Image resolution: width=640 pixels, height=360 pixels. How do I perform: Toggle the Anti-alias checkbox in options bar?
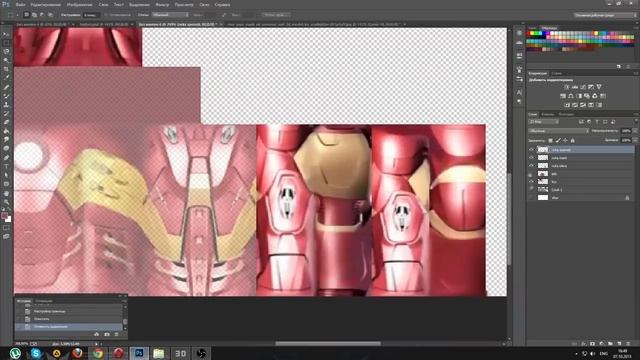click(x=105, y=15)
